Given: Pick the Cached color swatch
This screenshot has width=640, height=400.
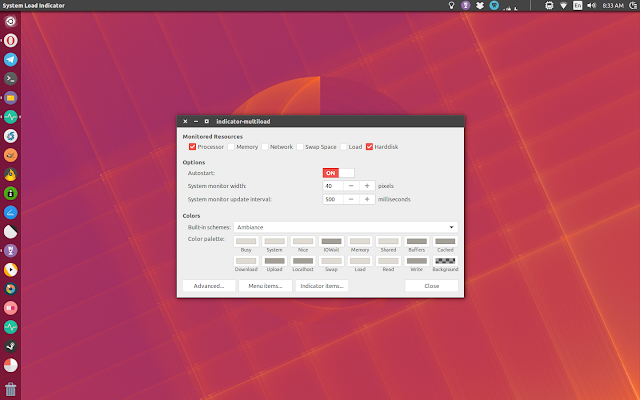Looking at the screenshot, I should pos(445,241).
